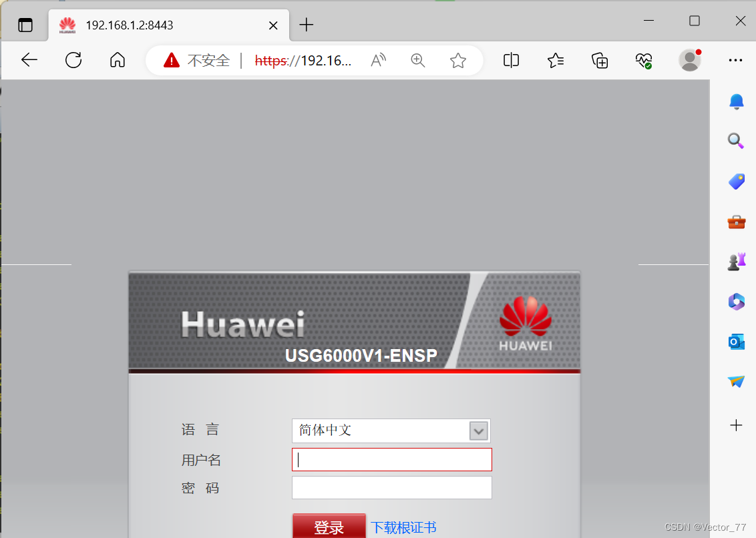Maximize the browser window

click(x=695, y=21)
